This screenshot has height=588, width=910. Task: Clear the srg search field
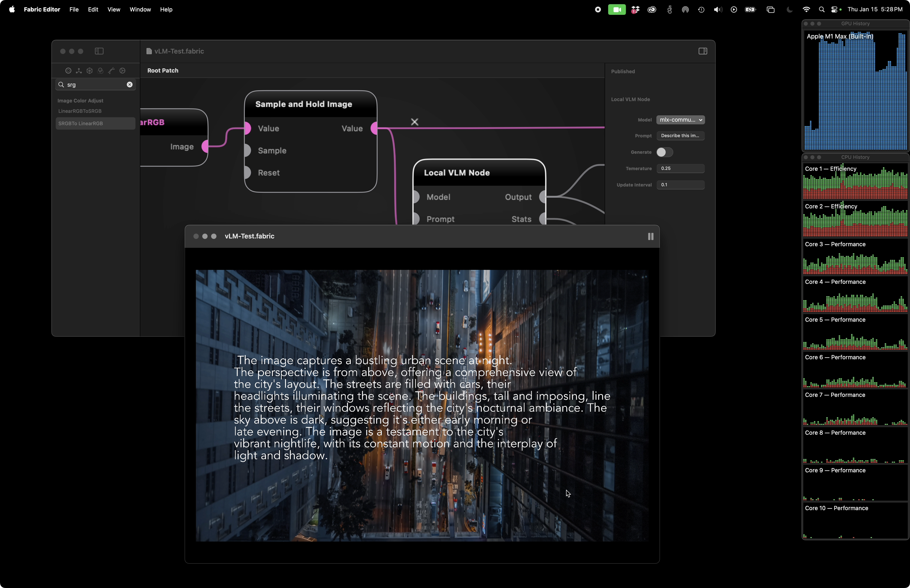coord(129,84)
